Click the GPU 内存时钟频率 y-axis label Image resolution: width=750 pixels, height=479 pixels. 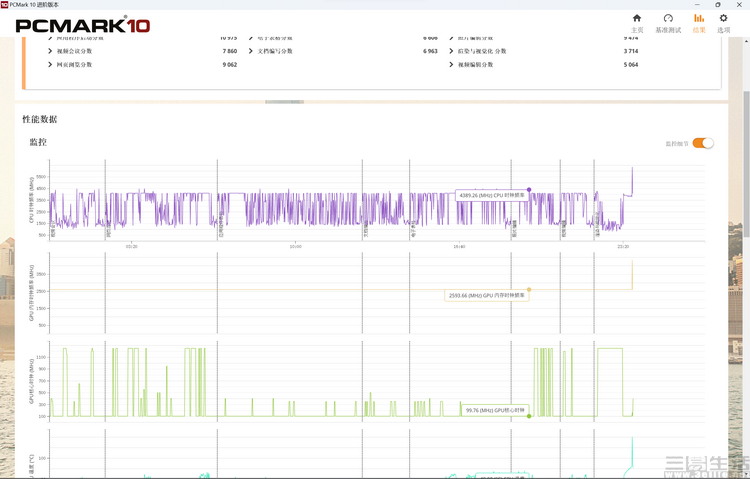point(32,293)
